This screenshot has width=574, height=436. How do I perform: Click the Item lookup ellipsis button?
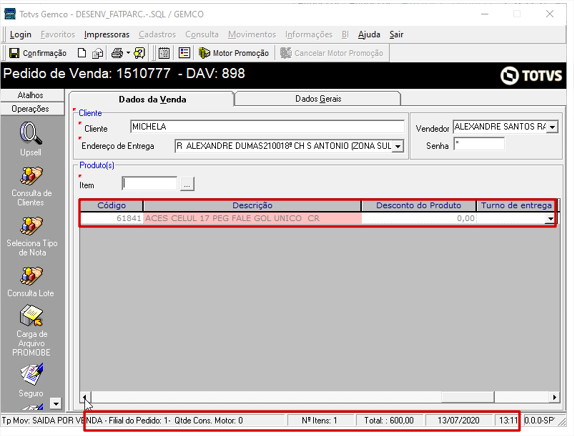187,184
